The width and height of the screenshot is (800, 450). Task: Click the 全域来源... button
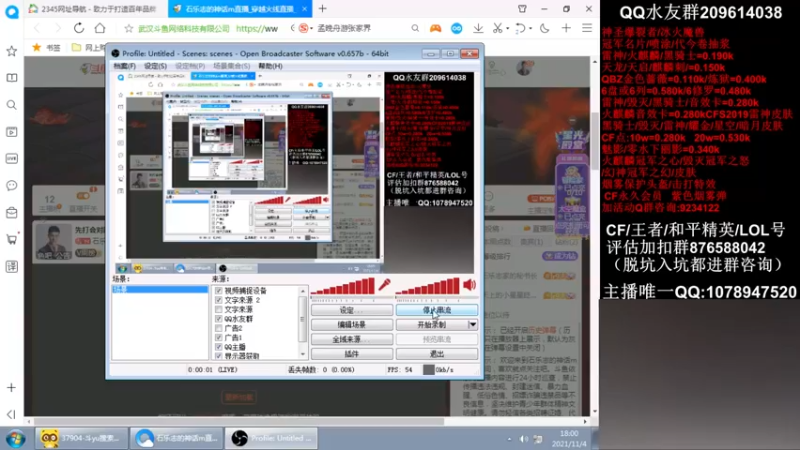coord(352,339)
